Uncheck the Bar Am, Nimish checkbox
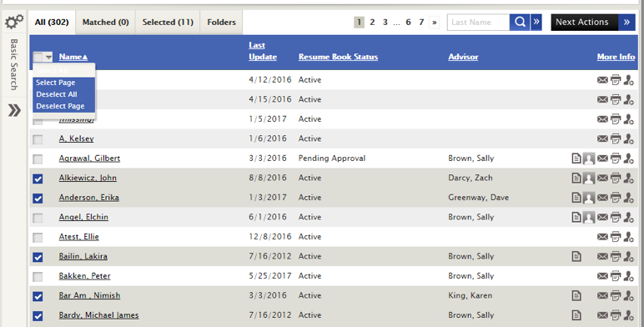Viewport: 644px width, 327px height. [x=38, y=296]
